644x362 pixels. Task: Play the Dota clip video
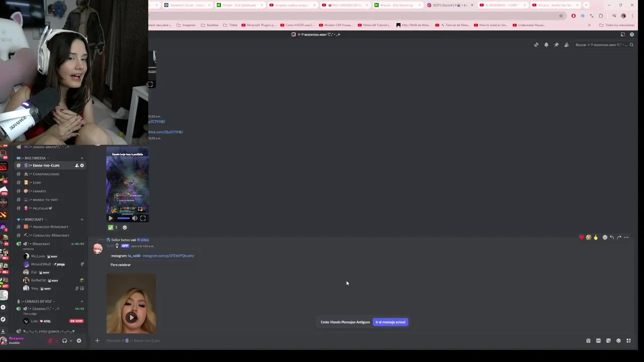tap(111, 218)
